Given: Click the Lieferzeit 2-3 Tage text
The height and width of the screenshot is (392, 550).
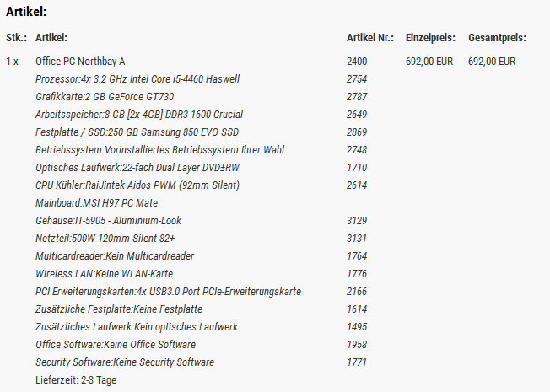Looking at the screenshot, I should coord(76,380).
